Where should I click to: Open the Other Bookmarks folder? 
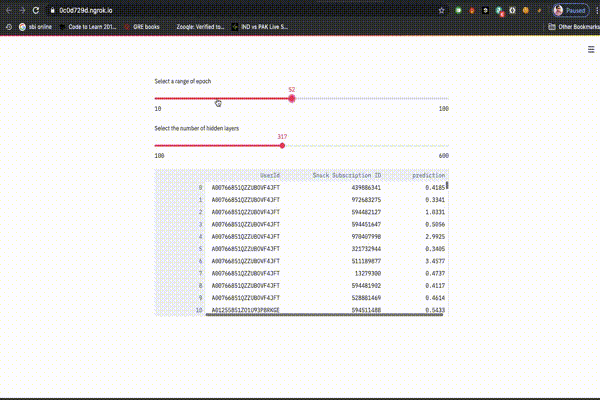[x=572, y=27]
